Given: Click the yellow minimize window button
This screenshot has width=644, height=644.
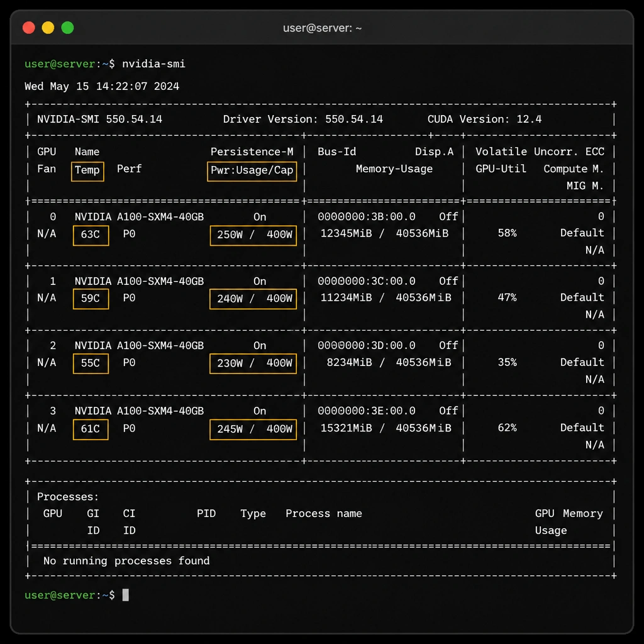Looking at the screenshot, I should point(48,28).
